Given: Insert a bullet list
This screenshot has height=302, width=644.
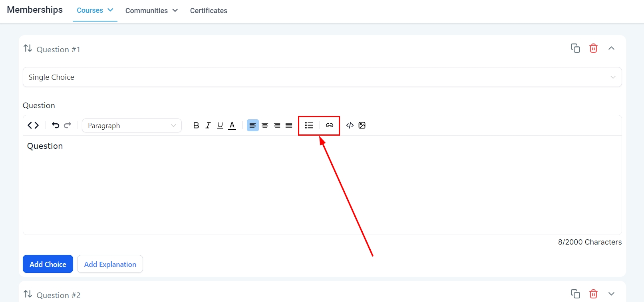Looking at the screenshot, I should (309, 125).
